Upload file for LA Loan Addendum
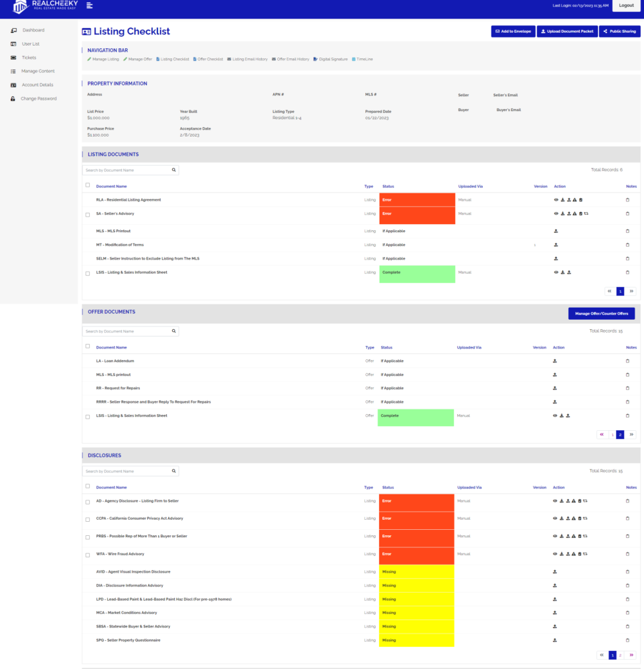 coord(555,361)
